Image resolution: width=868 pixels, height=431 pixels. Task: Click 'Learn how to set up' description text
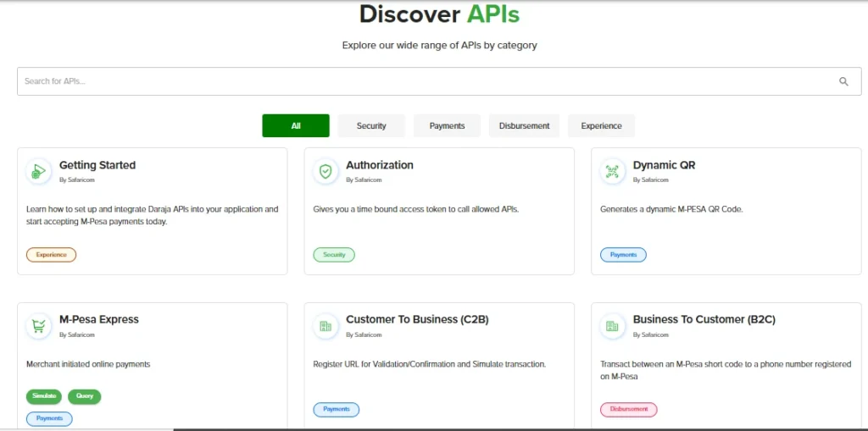(x=153, y=216)
